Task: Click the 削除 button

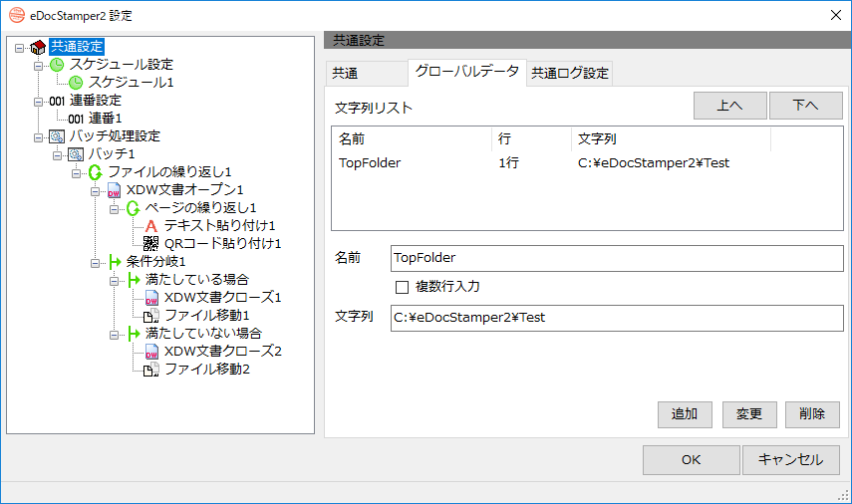Action: coord(812,414)
